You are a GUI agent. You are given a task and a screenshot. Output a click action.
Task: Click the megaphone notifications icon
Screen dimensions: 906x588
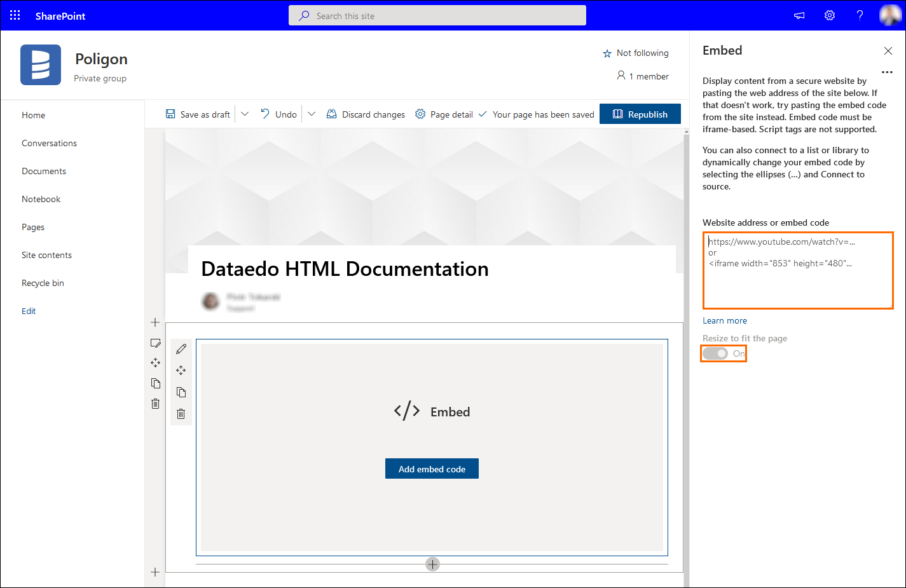pyautogui.click(x=799, y=15)
